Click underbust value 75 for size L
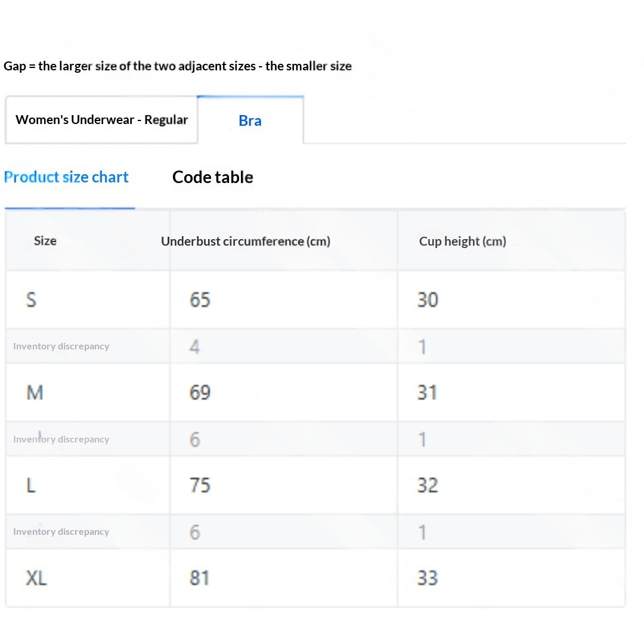 [x=200, y=485]
